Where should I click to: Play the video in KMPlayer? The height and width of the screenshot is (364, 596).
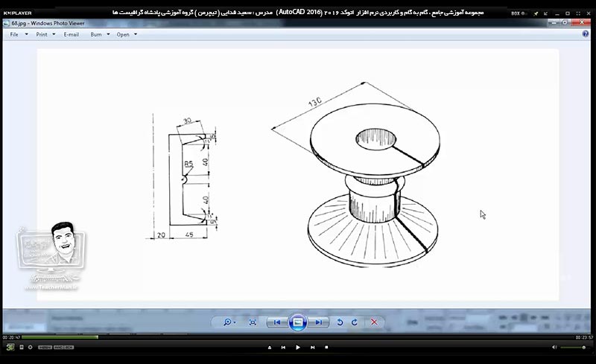click(297, 348)
